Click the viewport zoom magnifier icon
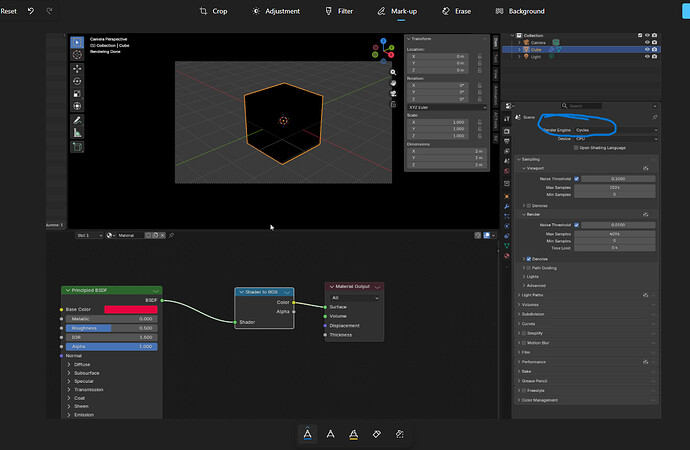690x450 pixels. click(x=393, y=73)
